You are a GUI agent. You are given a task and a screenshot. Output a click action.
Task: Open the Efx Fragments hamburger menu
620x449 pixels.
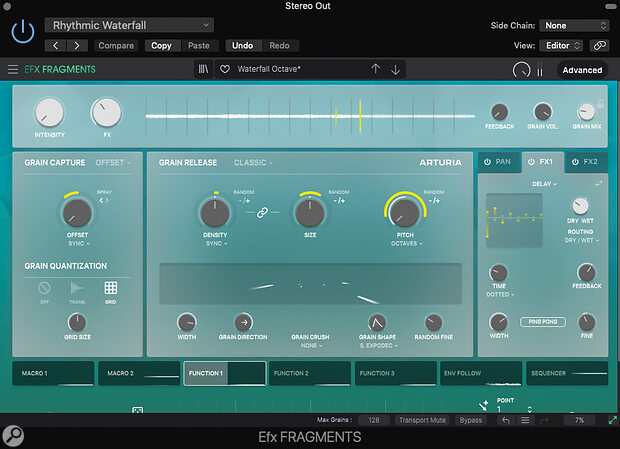[13, 70]
